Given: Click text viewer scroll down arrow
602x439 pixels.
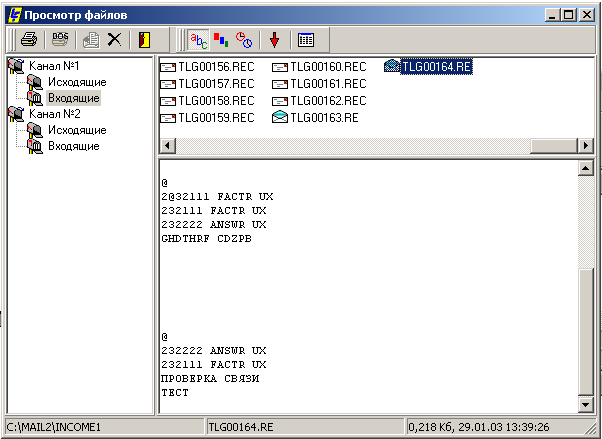Looking at the screenshot, I should point(586,404).
